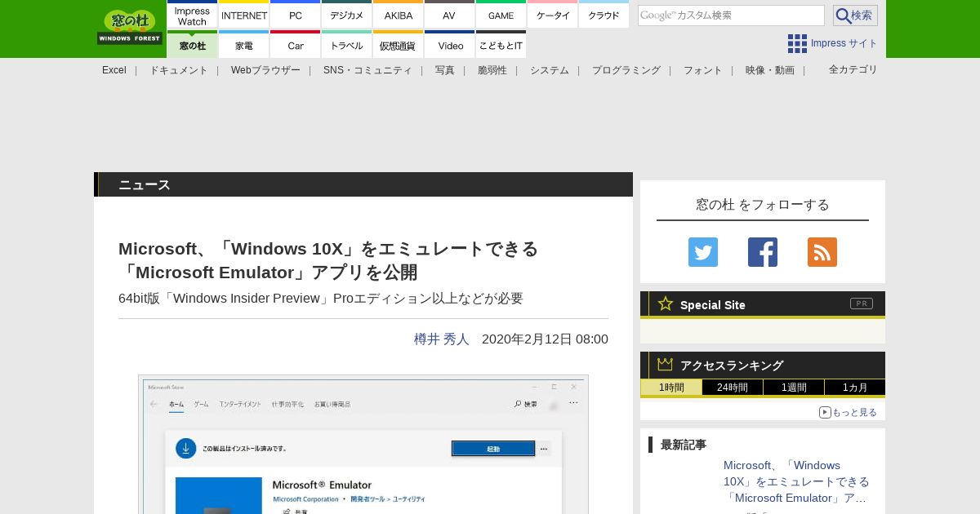Open the ケータイ site tab
The width and height of the screenshot is (980, 514).
pos(553,16)
